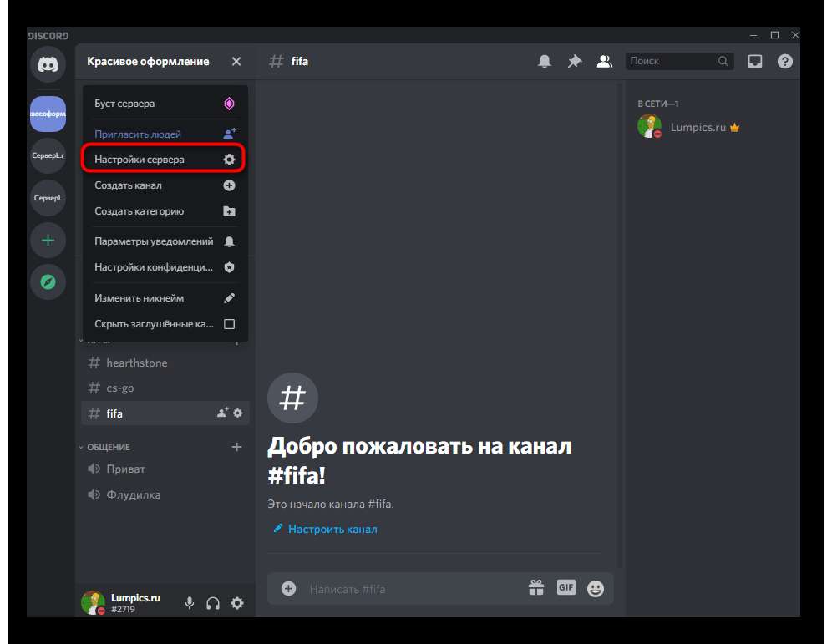Open the emoji picker smiley
This screenshot has width=827, height=644.
click(x=596, y=589)
